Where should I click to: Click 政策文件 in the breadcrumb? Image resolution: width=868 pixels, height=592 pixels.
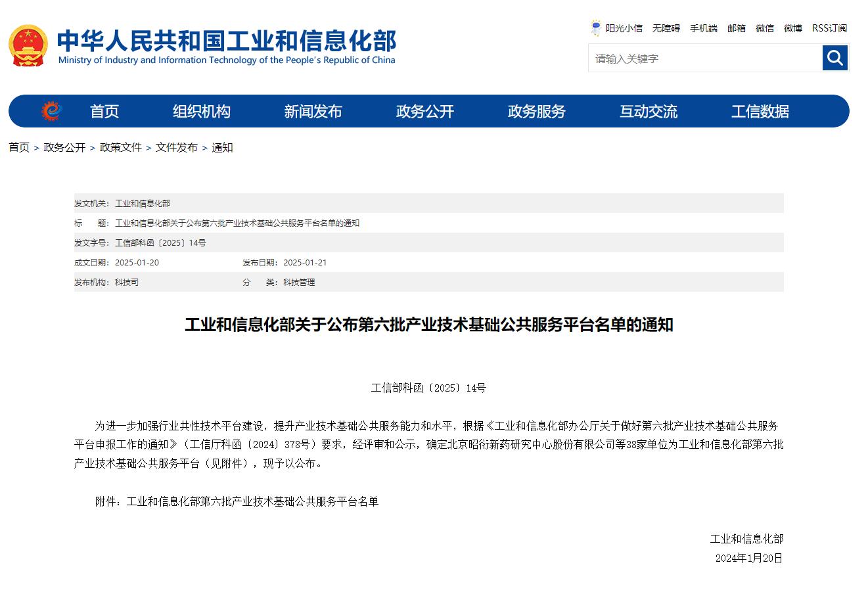pyautogui.click(x=120, y=147)
